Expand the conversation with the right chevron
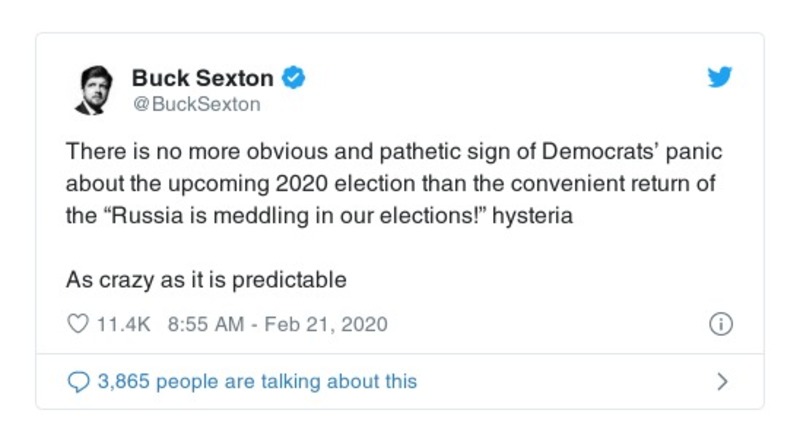This screenshot has height=445, width=800. [722, 381]
